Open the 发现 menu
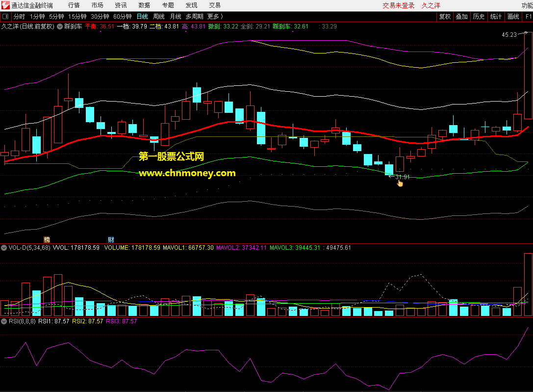 point(191,5)
